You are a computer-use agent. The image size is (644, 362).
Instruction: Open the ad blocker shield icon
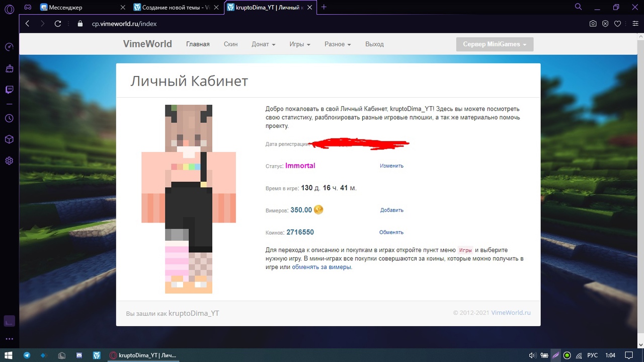(605, 24)
